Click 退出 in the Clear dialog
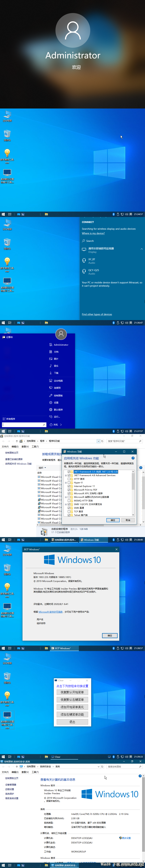Screen dimensions: 145x868 pos(72,722)
